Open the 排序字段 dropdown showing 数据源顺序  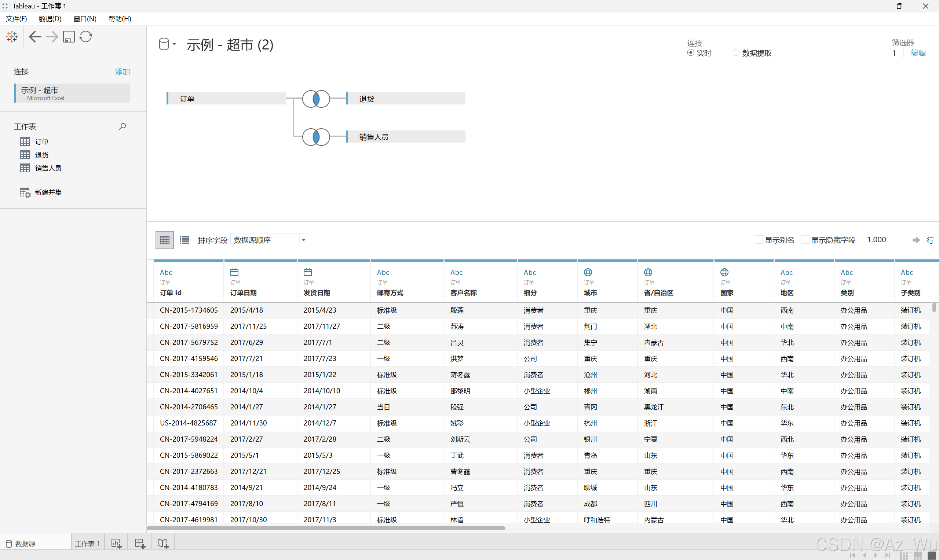point(269,240)
